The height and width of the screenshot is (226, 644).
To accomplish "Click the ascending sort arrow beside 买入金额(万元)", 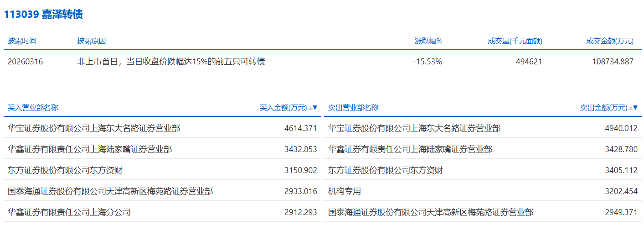I will click(x=310, y=108).
